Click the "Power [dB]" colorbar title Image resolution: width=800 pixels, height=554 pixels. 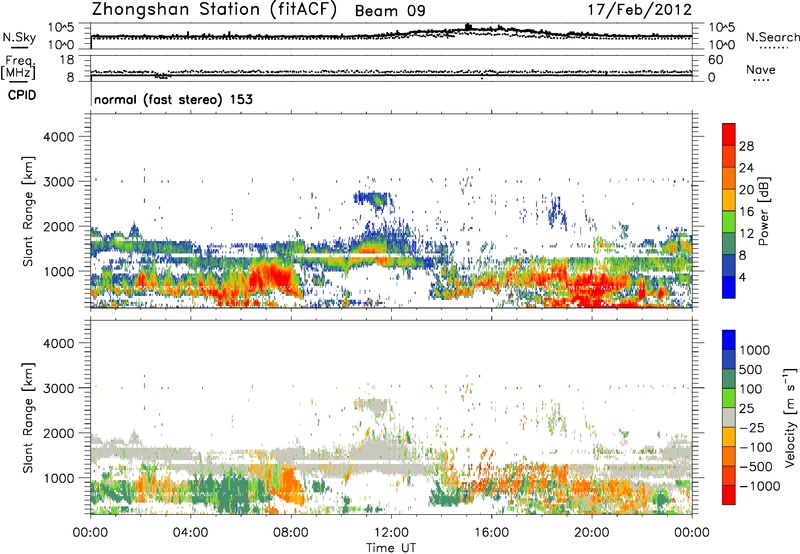(x=764, y=211)
